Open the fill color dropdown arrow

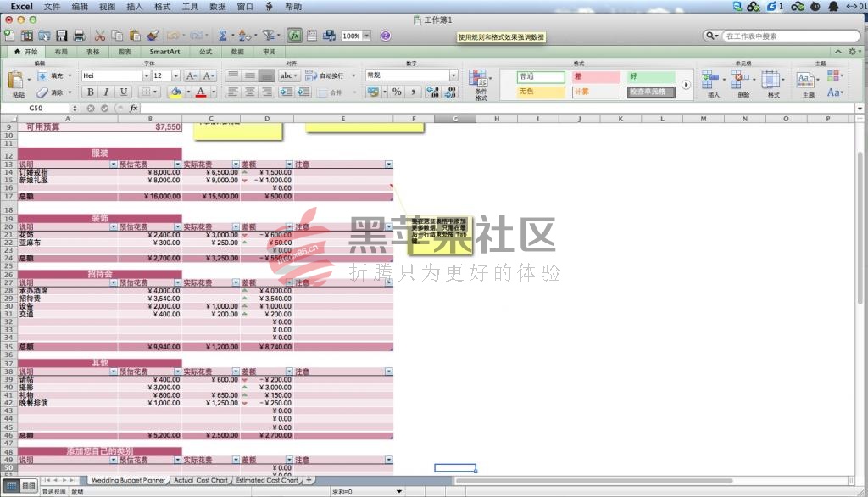pos(188,92)
